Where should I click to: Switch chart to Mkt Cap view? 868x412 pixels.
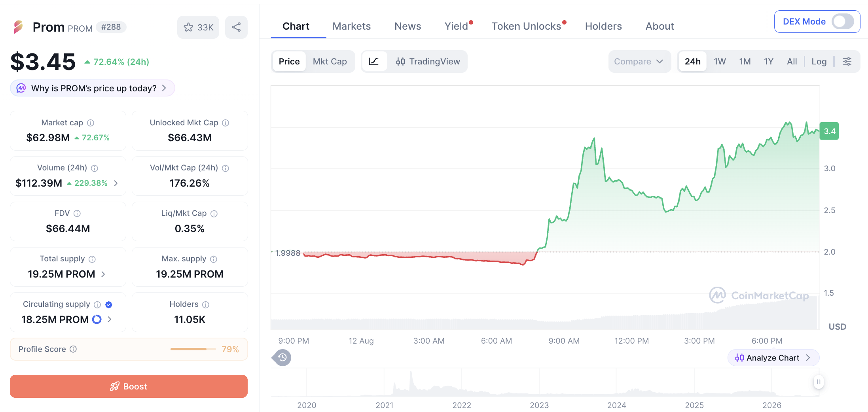(x=330, y=61)
